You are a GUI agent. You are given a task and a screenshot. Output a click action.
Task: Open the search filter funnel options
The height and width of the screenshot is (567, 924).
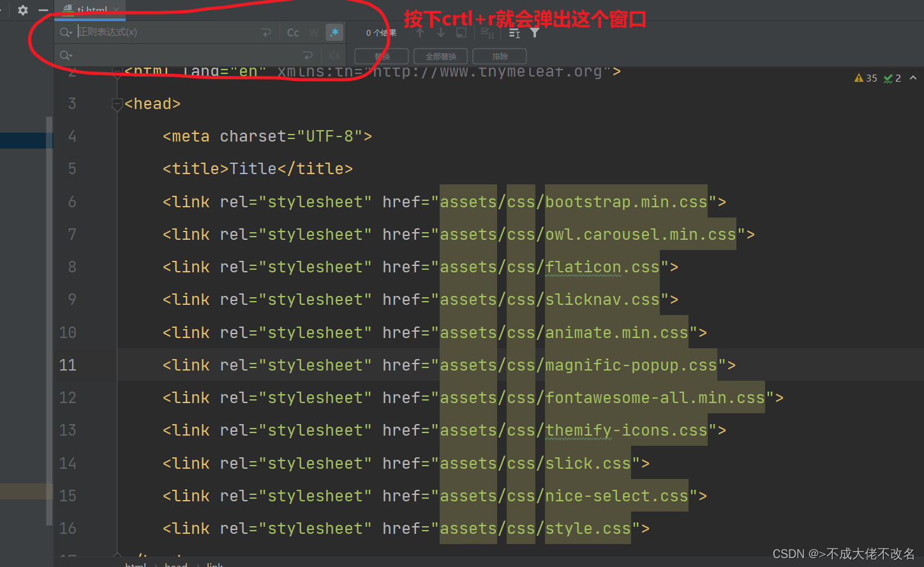point(535,33)
